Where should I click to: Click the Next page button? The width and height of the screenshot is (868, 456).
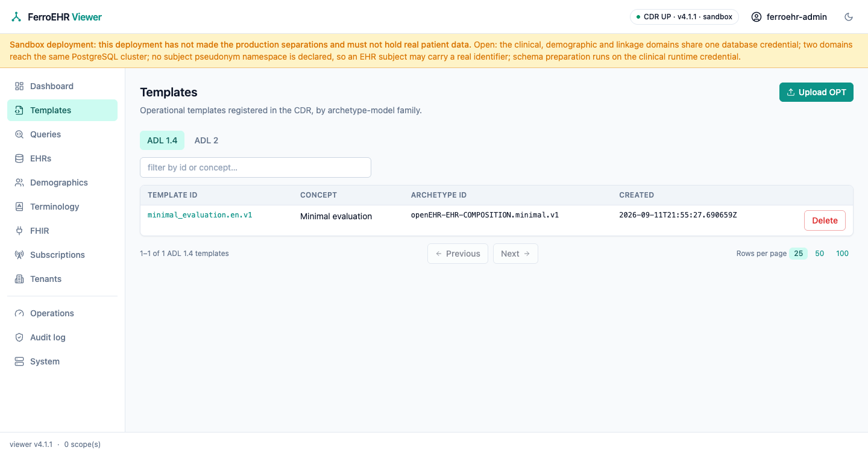515,254
